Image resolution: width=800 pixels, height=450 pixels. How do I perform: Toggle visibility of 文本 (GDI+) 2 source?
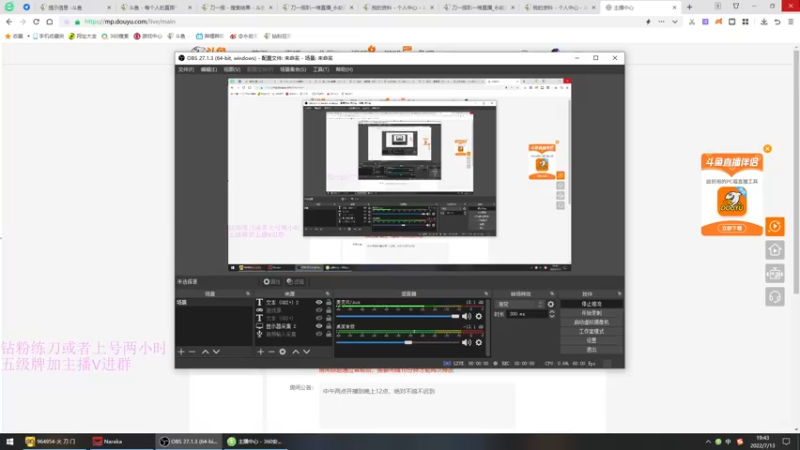point(319,302)
